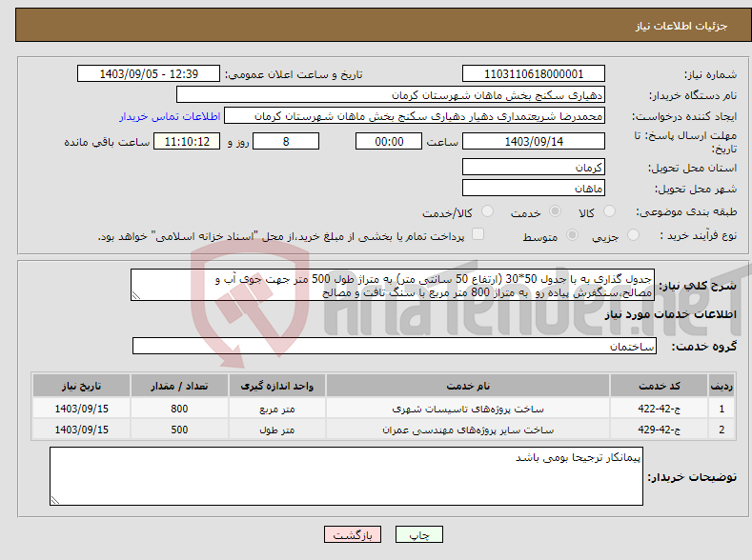Screen dimensions: 752x560
Task: Click the buyer organization name field
Action: [391, 95]
